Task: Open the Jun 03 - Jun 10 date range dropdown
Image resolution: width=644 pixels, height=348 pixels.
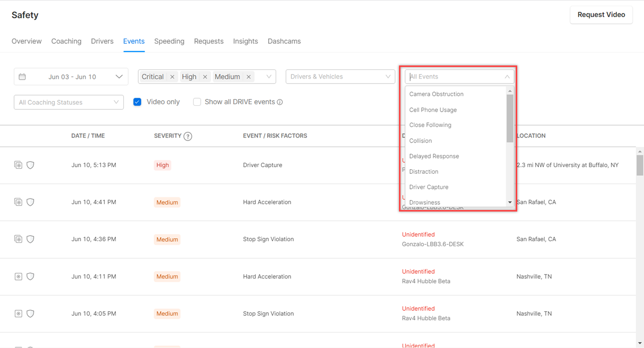Action: 71,77
